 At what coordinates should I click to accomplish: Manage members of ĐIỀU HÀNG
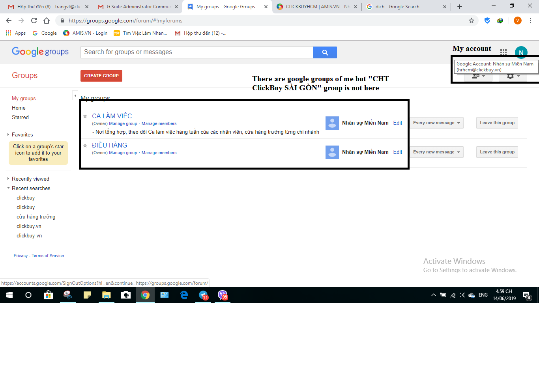point(159,153)
